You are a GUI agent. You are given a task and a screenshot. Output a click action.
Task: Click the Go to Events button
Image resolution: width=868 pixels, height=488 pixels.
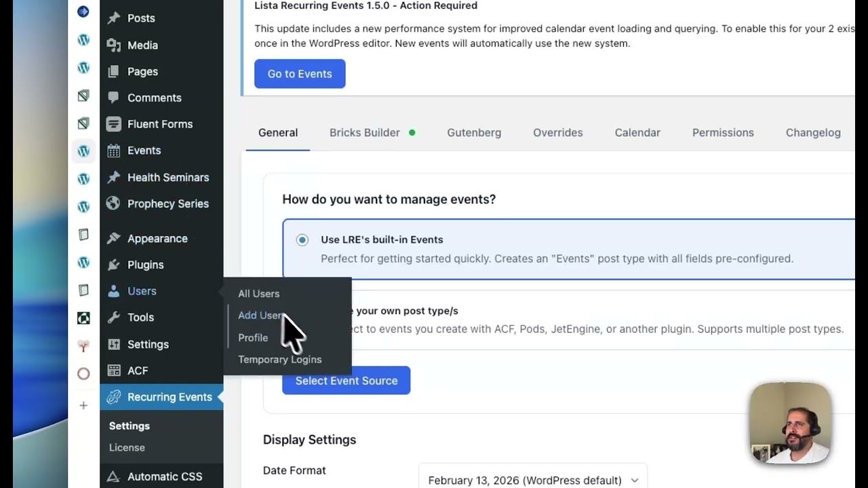tap(300, 73)
